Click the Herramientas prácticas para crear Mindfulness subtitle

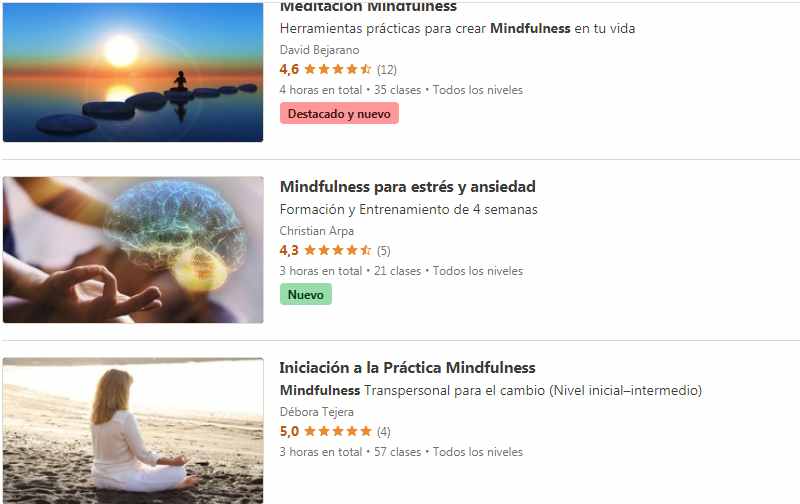458,29
